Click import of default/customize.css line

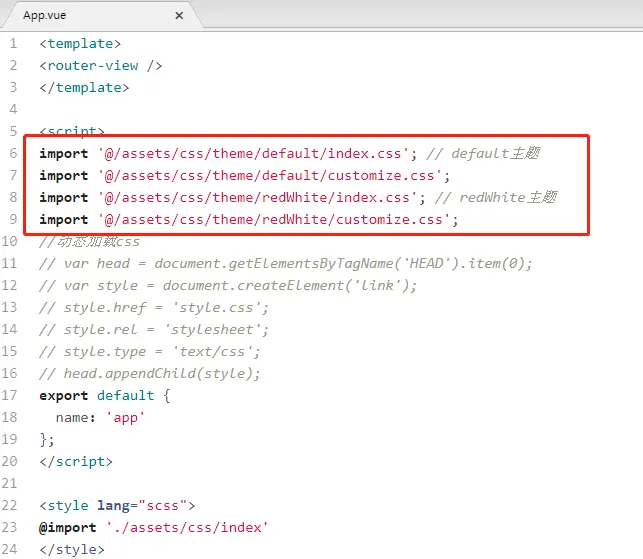pyautogui.click(x=245, y=176)
